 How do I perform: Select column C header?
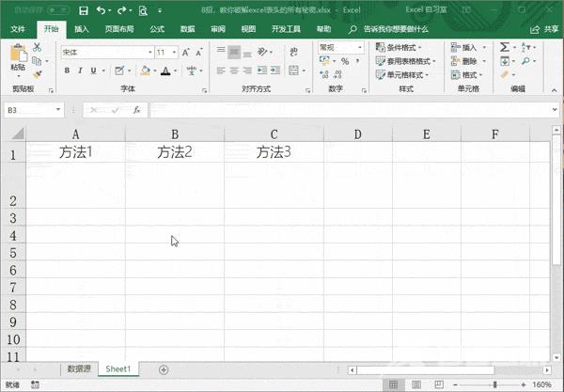coord(274,134)
